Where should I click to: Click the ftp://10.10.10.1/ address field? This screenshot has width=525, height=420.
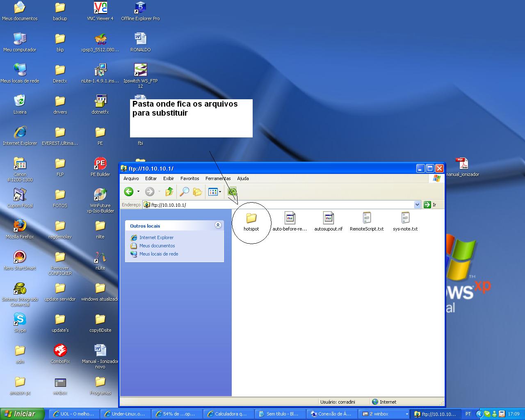coord(282,205)
